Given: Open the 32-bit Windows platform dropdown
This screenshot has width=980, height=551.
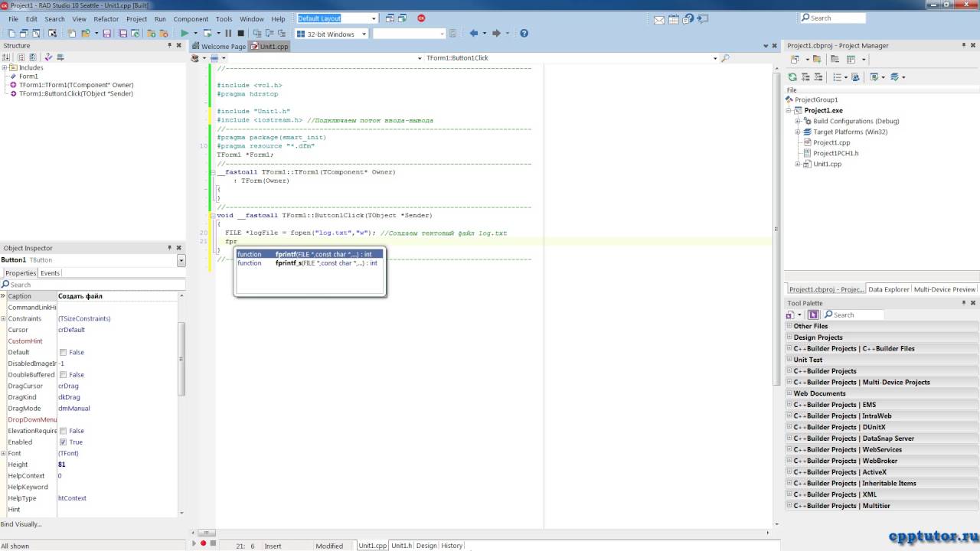Looking at the screenshot, I should [364, 34].
